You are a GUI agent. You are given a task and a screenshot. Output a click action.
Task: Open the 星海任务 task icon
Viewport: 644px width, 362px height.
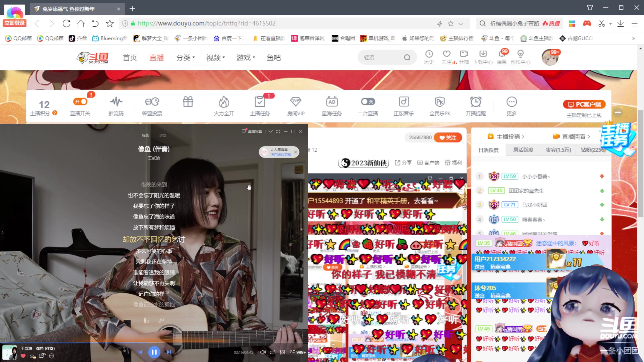332,106
